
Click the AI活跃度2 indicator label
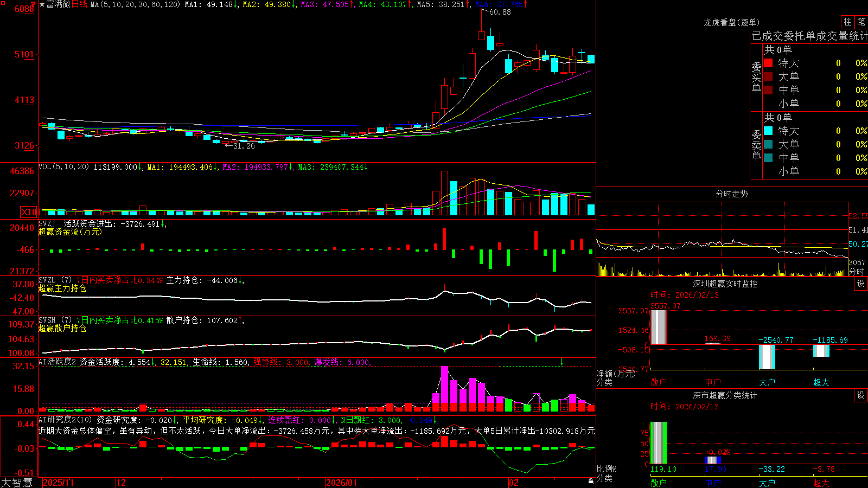pos(58,362)
